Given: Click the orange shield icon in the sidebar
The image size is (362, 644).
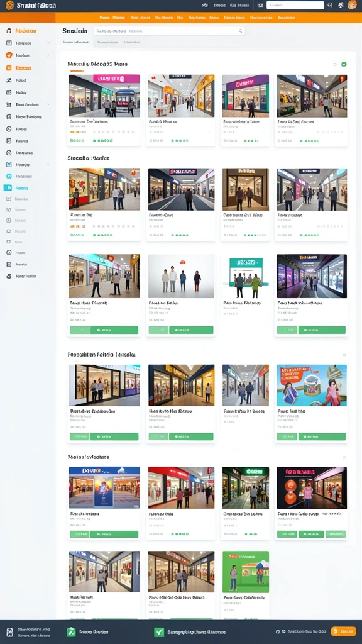Looking at the screenshot, I should click(x=9, y=55).
